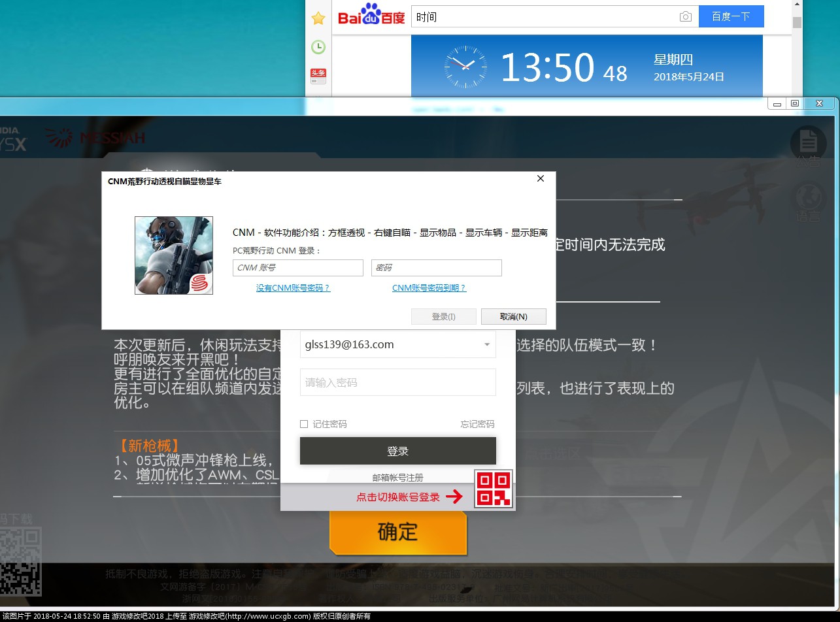Focus the CNM 密码 password field

(437, 268)
